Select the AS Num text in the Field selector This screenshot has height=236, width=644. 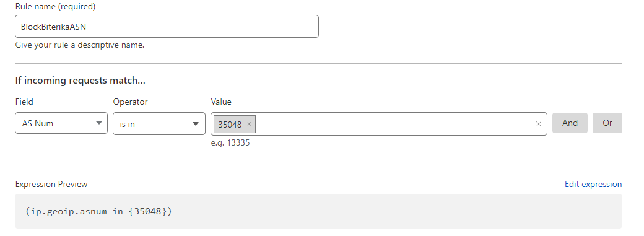coord(37,123)
